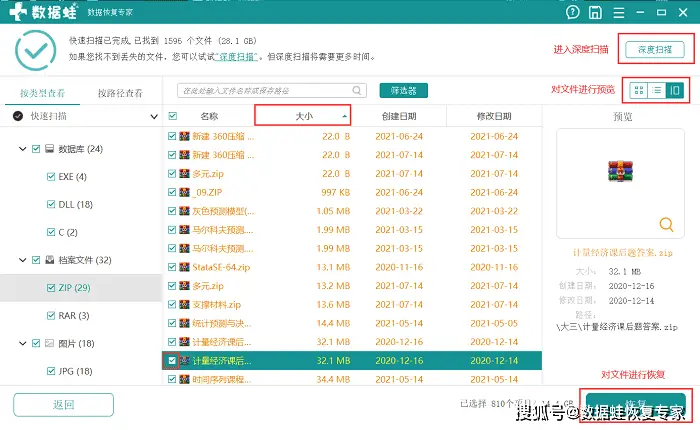Uncheck the 数据库 (24) checkbox
The height and width of the screenshot is (430, 700).
36,149
